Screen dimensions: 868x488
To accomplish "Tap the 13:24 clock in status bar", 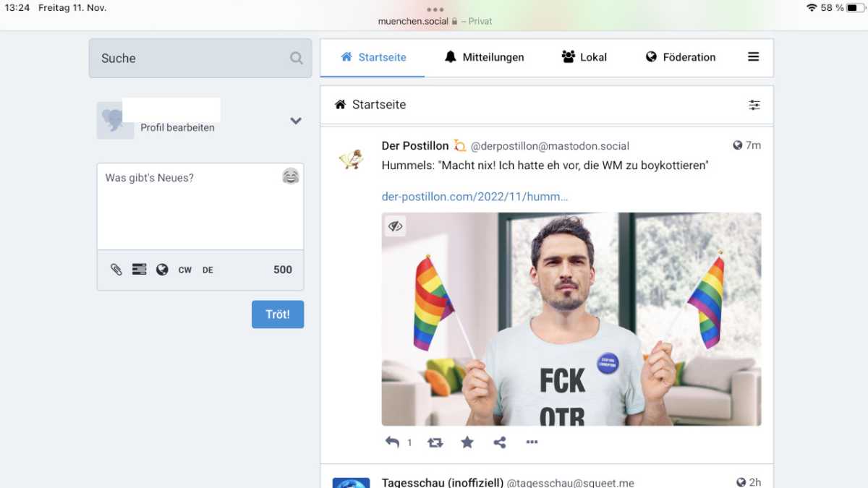I will click(17, 8).
